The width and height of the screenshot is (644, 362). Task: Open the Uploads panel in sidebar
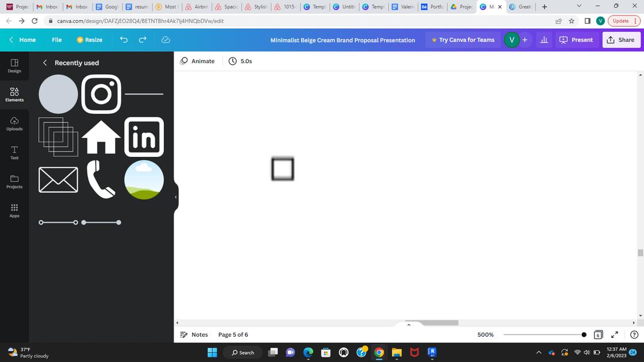click(x=14, y=124)
